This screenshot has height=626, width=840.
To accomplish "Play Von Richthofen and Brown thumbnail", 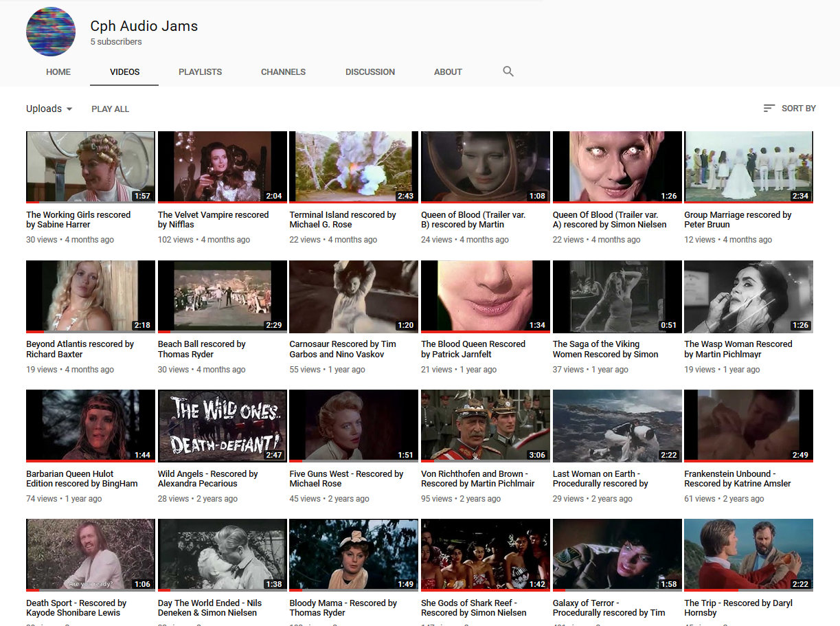I will 486,426.
